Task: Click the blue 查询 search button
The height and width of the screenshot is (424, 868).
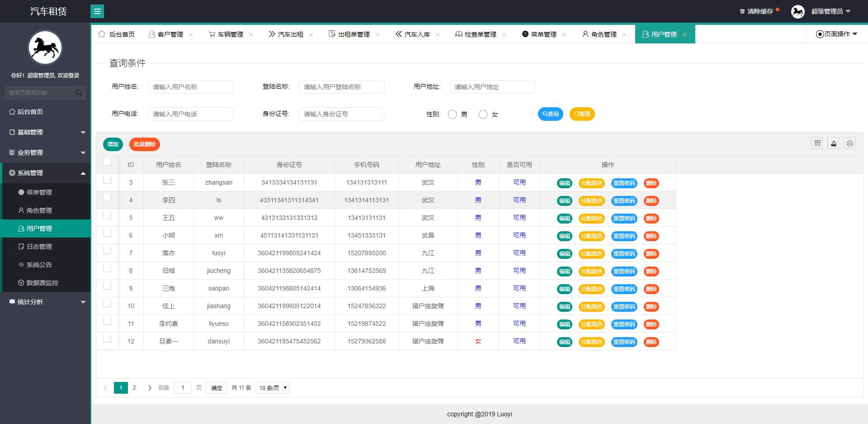Action: tap(551, 114)
